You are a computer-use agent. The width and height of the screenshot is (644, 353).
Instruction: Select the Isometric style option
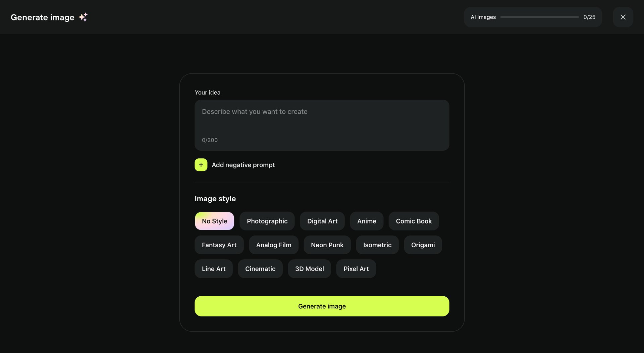tap(377, 245)
